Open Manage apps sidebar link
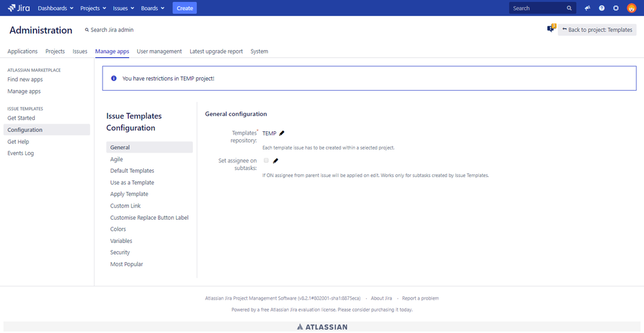 point(24,91)
